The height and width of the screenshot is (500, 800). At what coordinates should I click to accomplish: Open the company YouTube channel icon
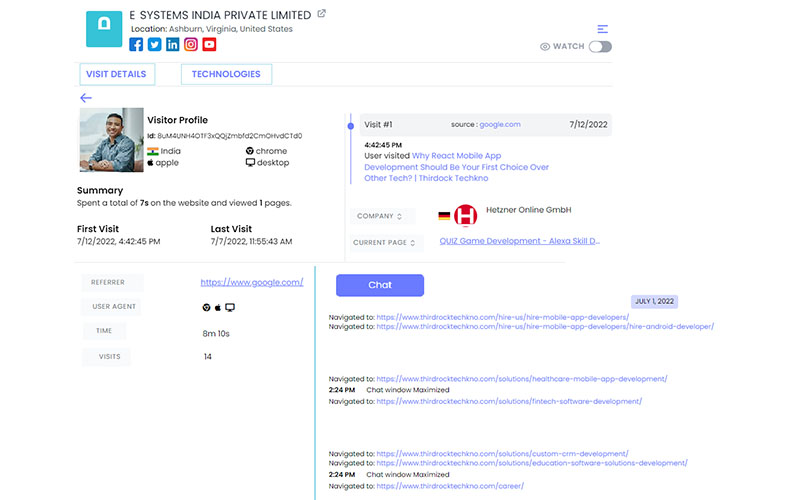[209, 44]
